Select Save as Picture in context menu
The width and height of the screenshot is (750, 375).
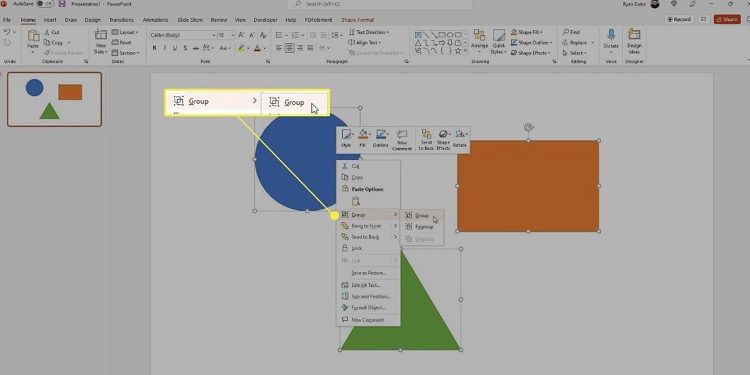369,273
